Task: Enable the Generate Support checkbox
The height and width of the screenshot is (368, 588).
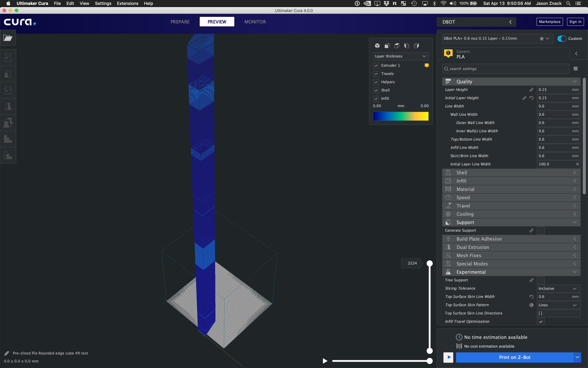Action: click(x=541, y=230)
